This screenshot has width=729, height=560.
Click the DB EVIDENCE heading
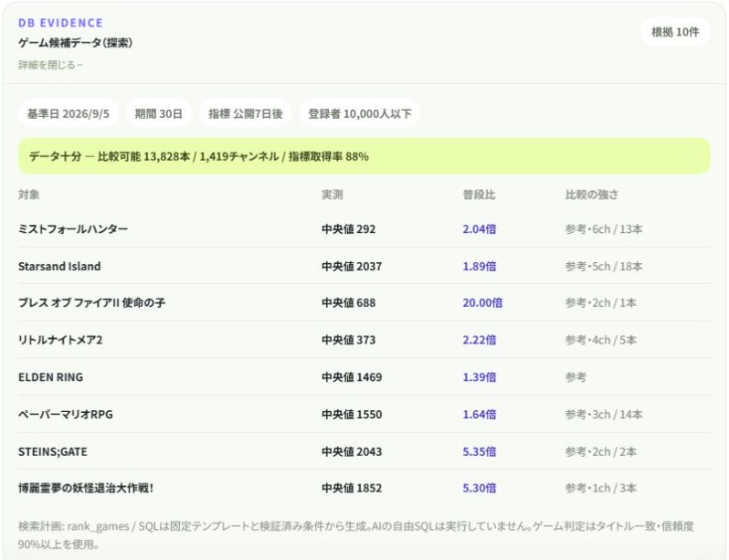tap(60, 23)
